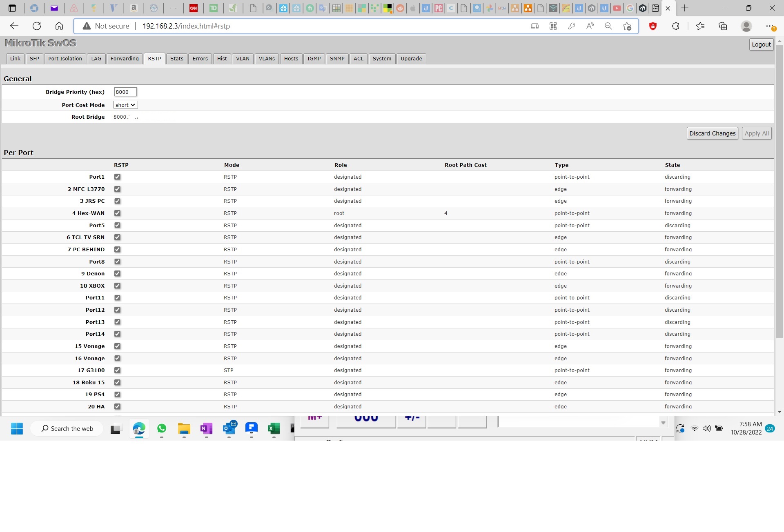Toggle RSTP for the 19 PS4 port
The image size is (784, 532).
point(117,395)
